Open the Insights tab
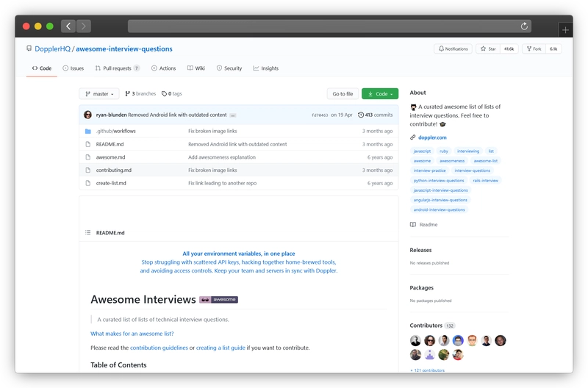The image size is (588, 388). click(x=266, y=68)
